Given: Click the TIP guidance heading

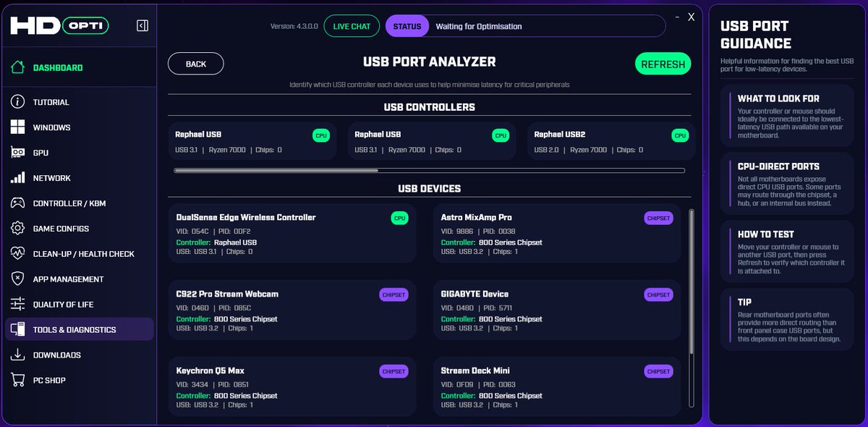Looking at the screenshot, I should (744, 303).
